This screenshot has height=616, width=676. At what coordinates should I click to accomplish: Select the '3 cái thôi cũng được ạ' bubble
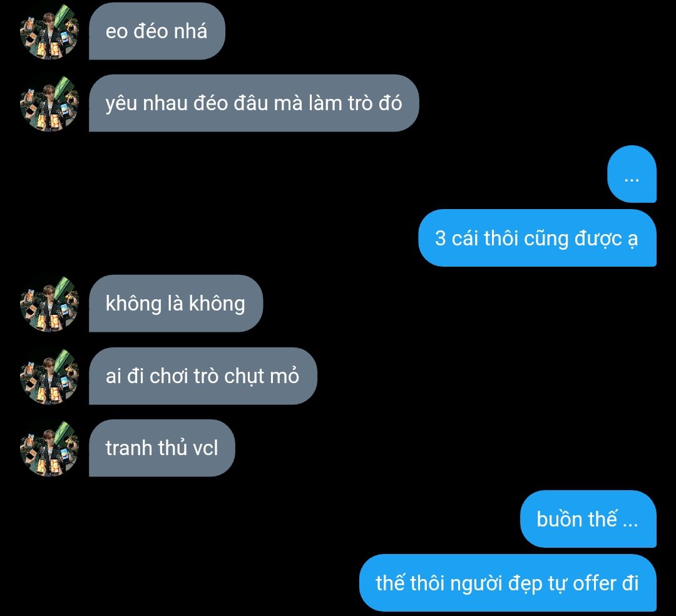point(537,238)
